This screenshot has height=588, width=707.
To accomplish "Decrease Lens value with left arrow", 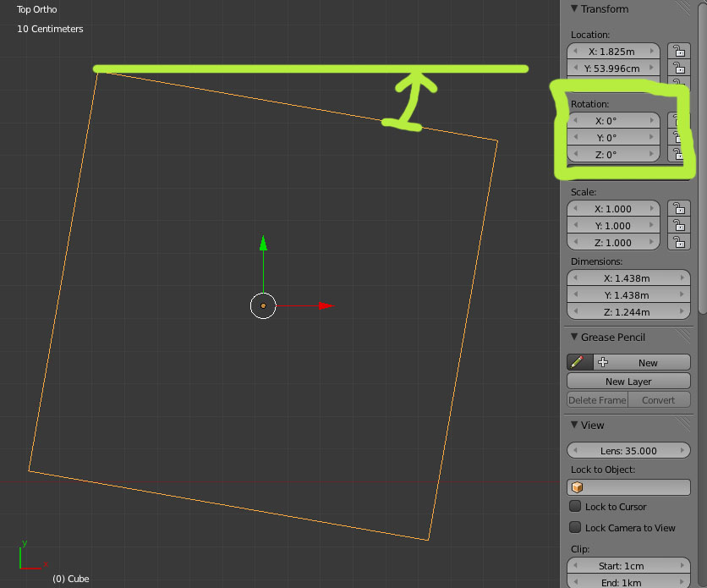I will [x=575, y=450].
